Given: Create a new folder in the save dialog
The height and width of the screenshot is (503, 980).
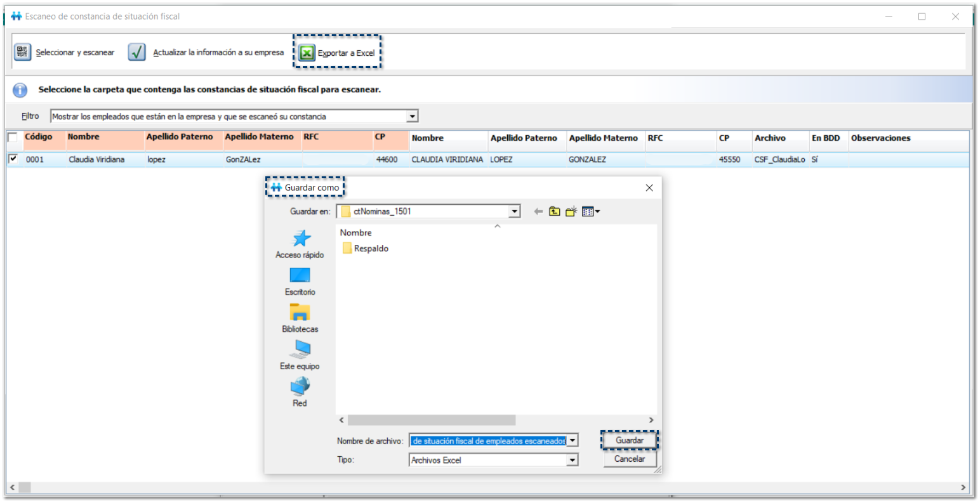Looking at the screenshot, I should [x=571, y=212].
